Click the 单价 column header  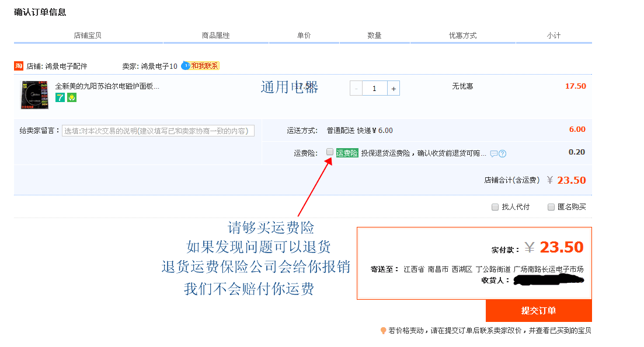(304, 35)
